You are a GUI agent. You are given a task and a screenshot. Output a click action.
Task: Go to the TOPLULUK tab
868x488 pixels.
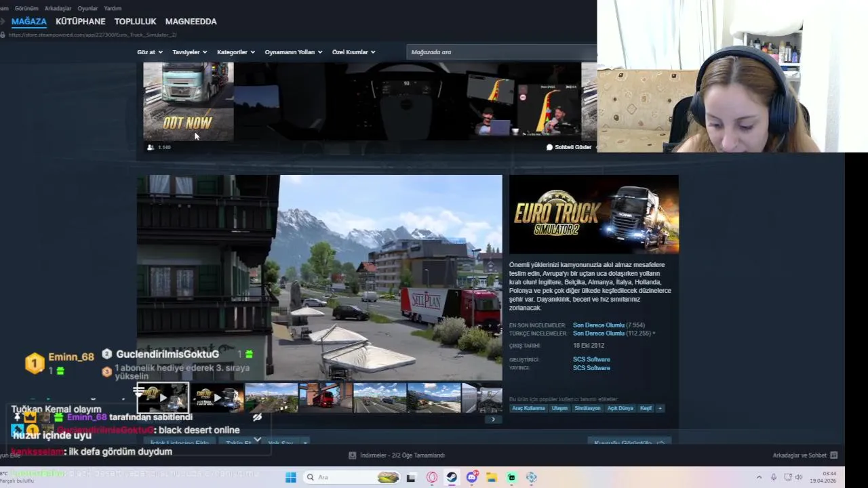click(x=136, y=21)
